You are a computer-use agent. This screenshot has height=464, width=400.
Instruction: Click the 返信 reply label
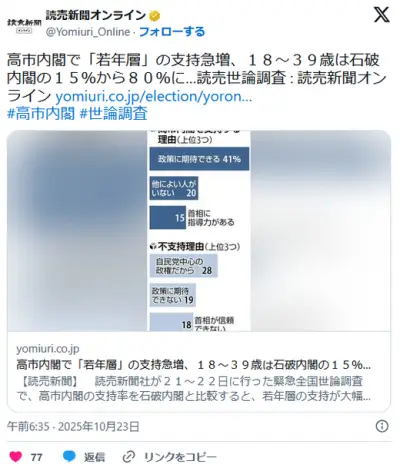point(94,457)
